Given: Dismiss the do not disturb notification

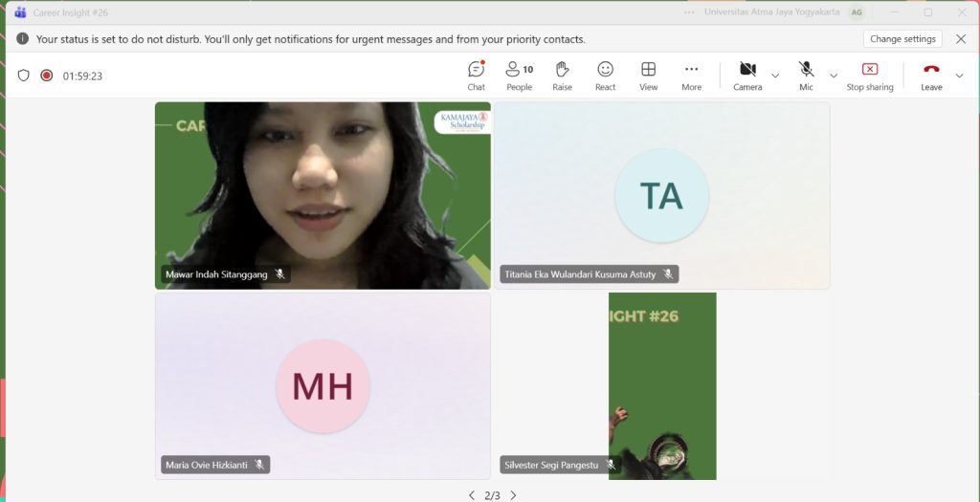Looking at the screenshot, I should 961,39.
